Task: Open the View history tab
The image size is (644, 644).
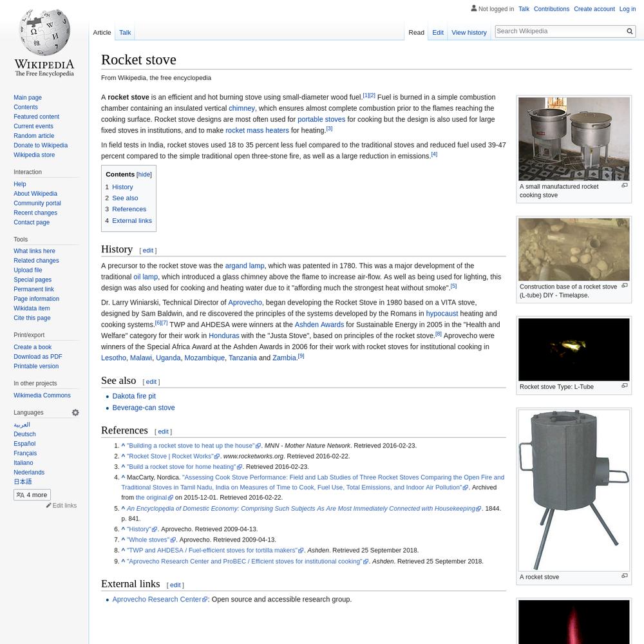Action: [469, 32]
